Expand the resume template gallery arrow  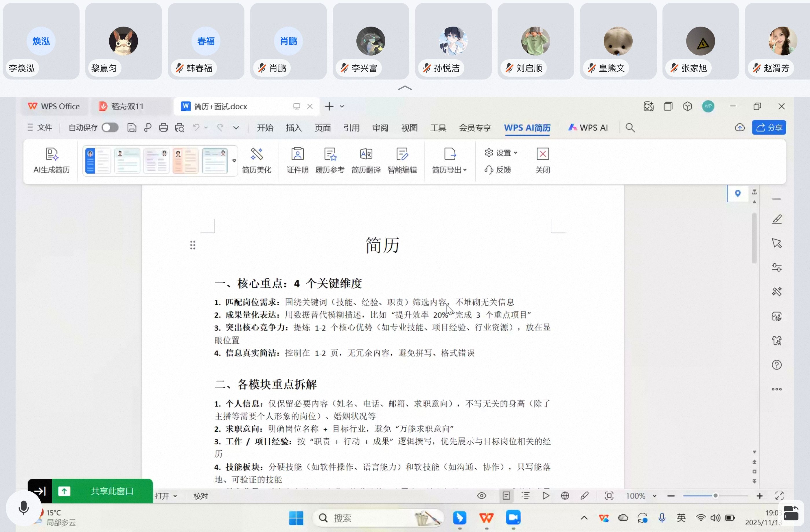pos(234,160)
